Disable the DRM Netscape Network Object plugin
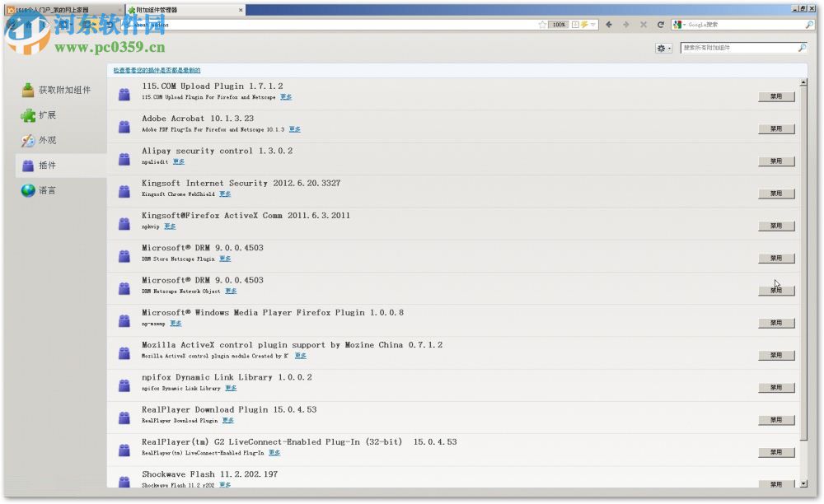Screen dimensions: 824x504 point(776,291)
